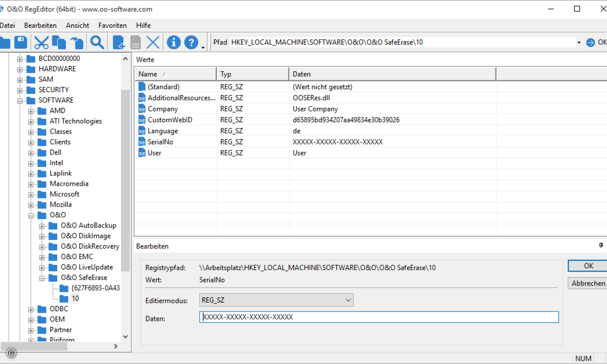The height and width of the screenshot is (364, 607).
Task: Open the Bearbeiten menu
Action: pos(40,25)
